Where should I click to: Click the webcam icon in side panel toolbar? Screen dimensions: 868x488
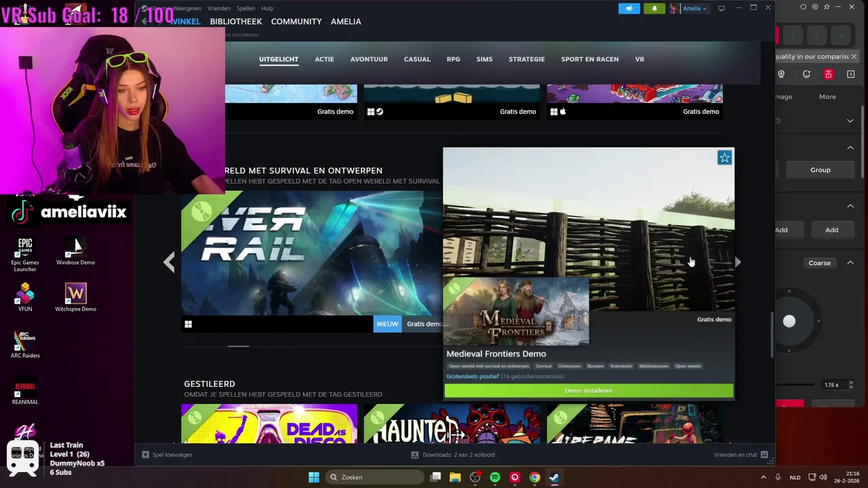click(781, 75)
